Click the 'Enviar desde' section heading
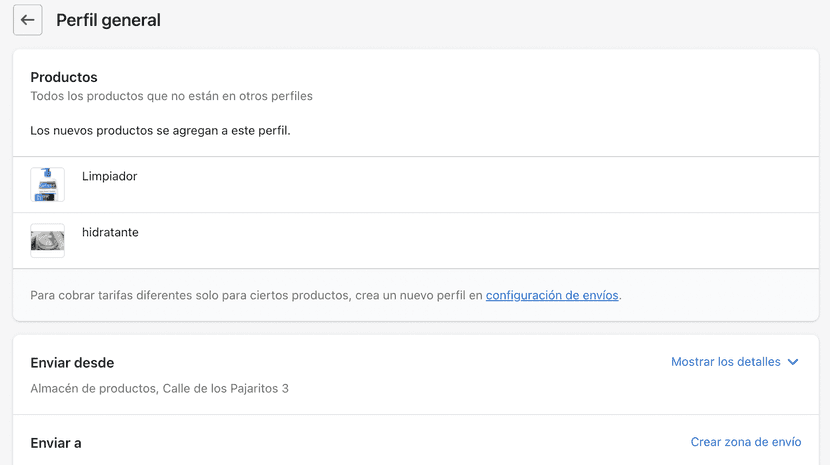The image size is (830, 465). (72, 362)
